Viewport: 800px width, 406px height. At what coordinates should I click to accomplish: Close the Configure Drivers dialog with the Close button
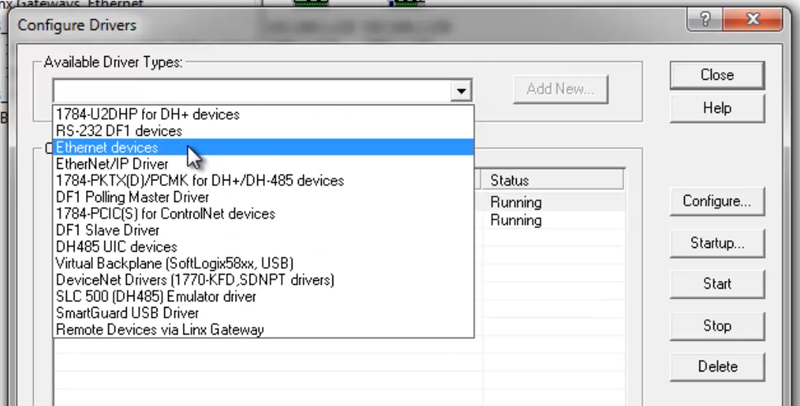[x=717, y=75]
